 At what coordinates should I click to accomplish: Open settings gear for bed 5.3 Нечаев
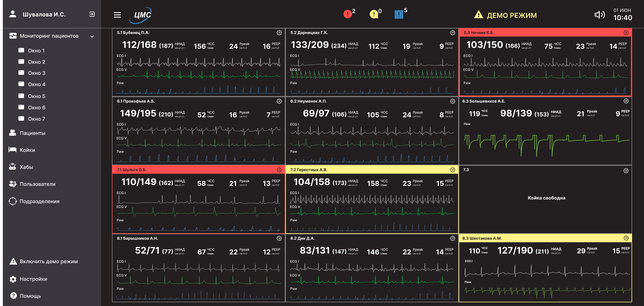(x=626, y=33)
